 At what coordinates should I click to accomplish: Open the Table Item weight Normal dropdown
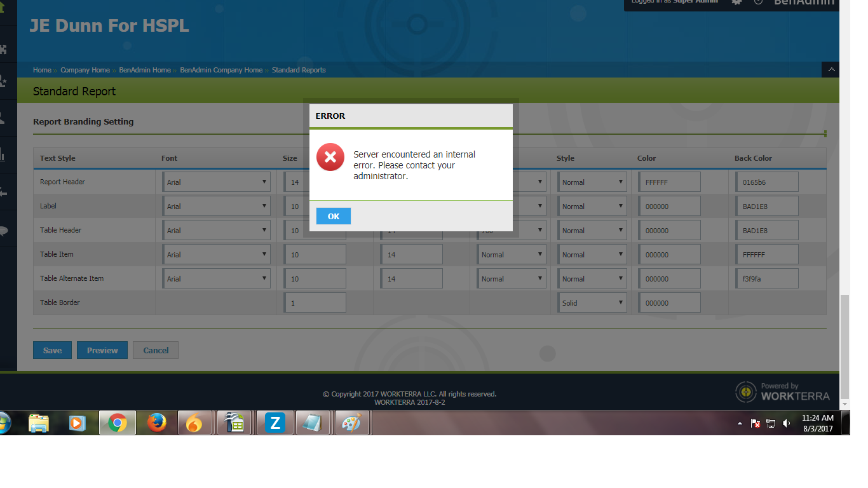pyautogui.click(x=512, y=254)
